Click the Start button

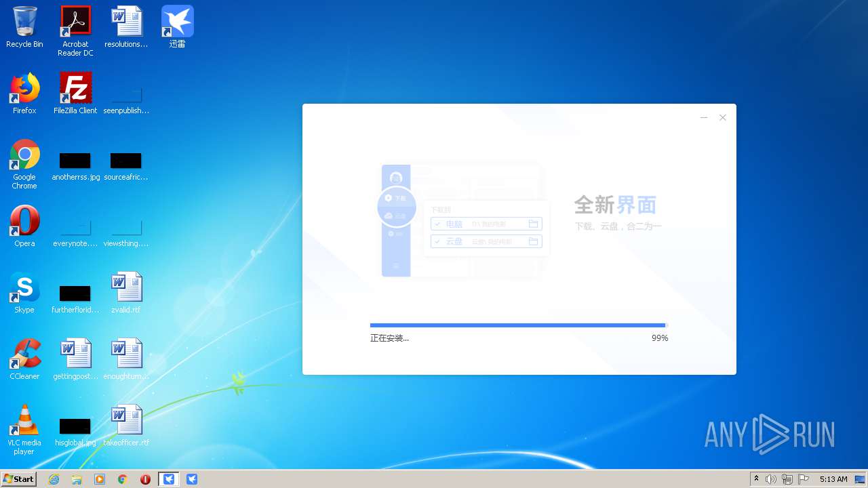pyautogui.click(x=18, y=479)
